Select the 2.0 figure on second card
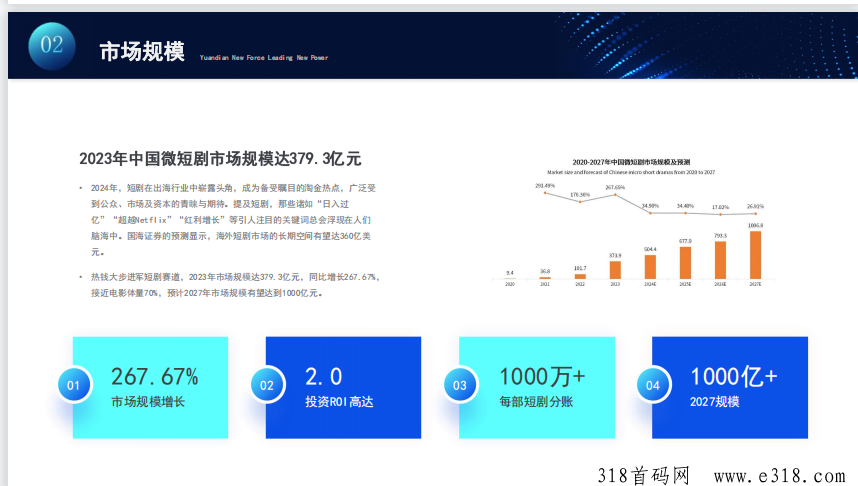858x486 pixels. [323, 377]
